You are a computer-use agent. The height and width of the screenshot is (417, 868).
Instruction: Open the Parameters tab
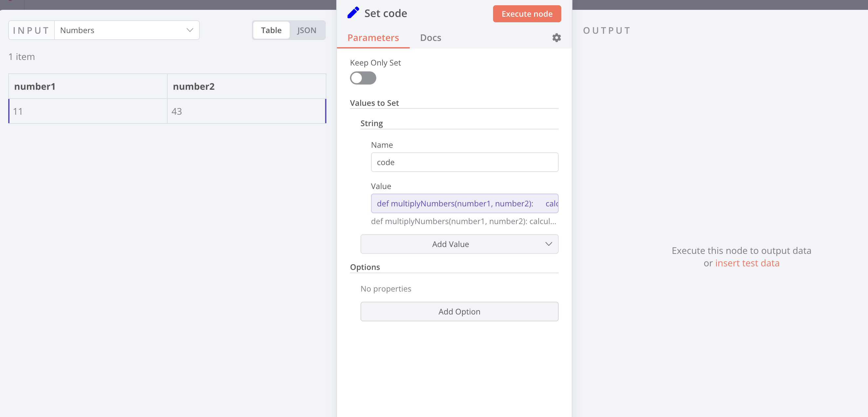(x=373, y=38)
